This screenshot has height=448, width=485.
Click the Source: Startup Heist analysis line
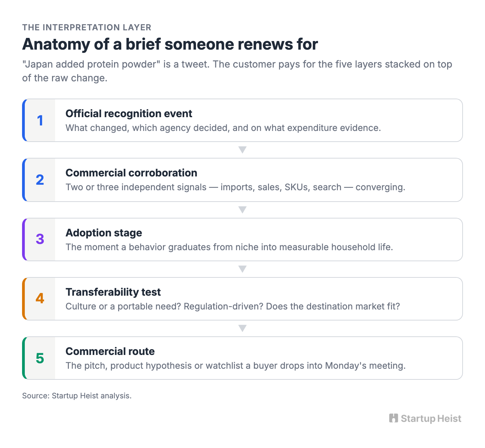click(77, 396)
